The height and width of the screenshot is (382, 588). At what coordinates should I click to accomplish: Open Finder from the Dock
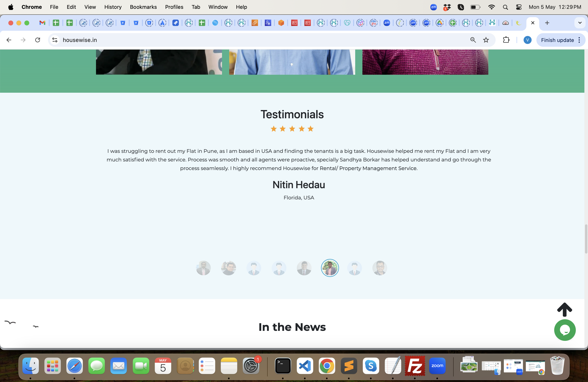[x=31, y=366]
